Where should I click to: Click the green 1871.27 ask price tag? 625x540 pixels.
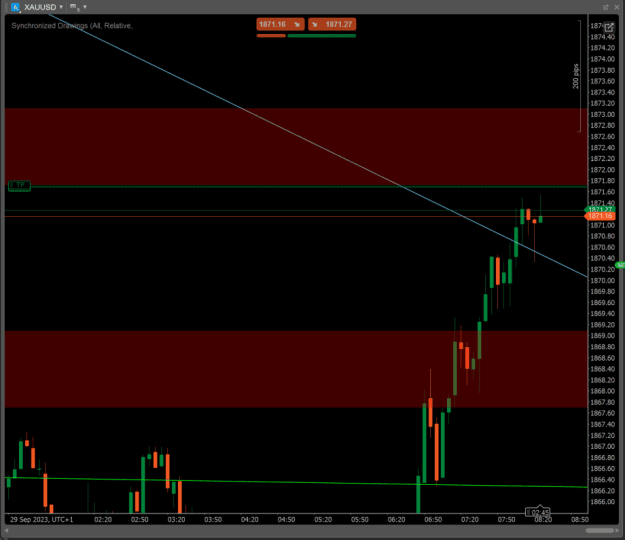tap(600, 209)
